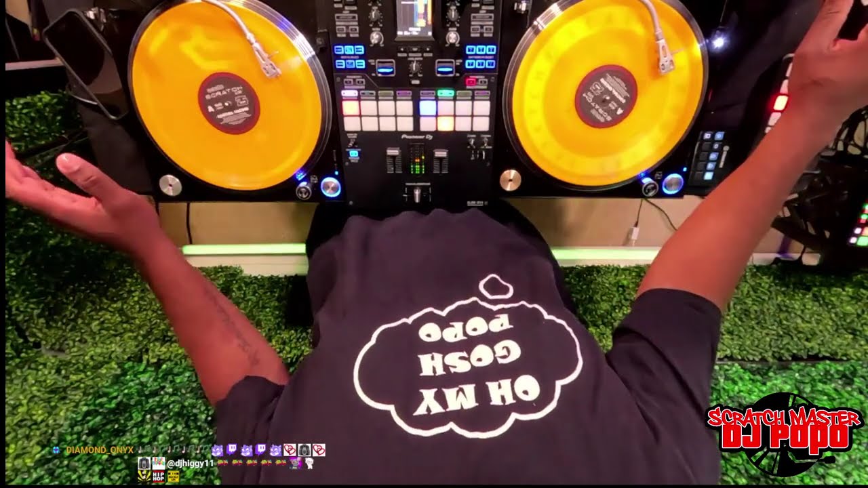Click the speaker emote left of @djhiggy11

tap(144, 464)
